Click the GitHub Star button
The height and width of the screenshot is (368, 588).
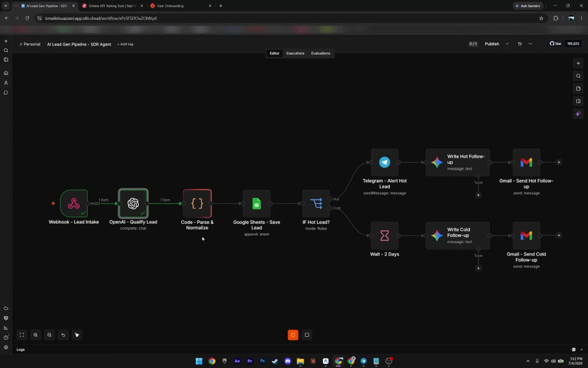556,44
